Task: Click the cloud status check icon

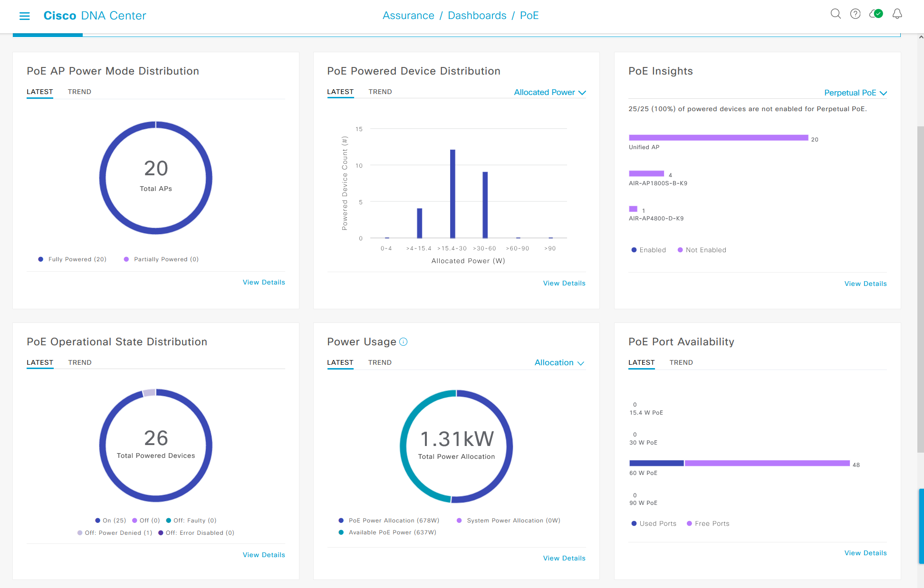Action: pyautogui.click(x=876, y=14)
